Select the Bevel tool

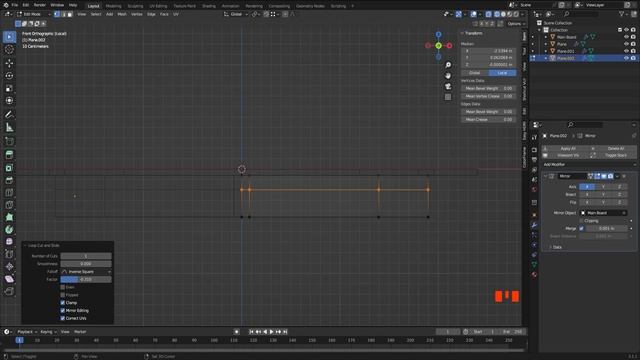coord(9,180)
